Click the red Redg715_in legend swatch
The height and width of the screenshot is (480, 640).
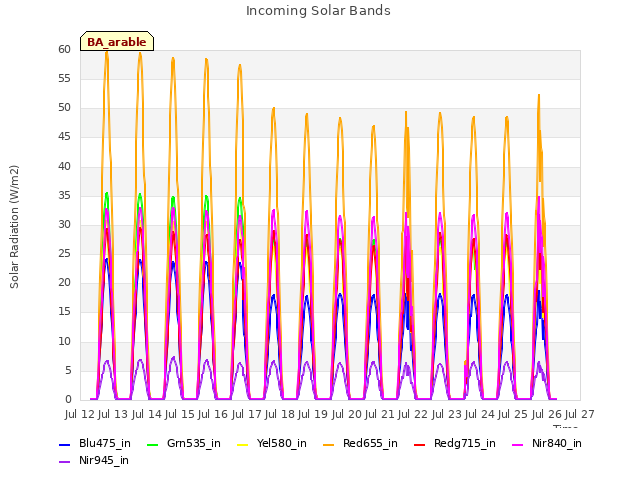tap(420, 445)
